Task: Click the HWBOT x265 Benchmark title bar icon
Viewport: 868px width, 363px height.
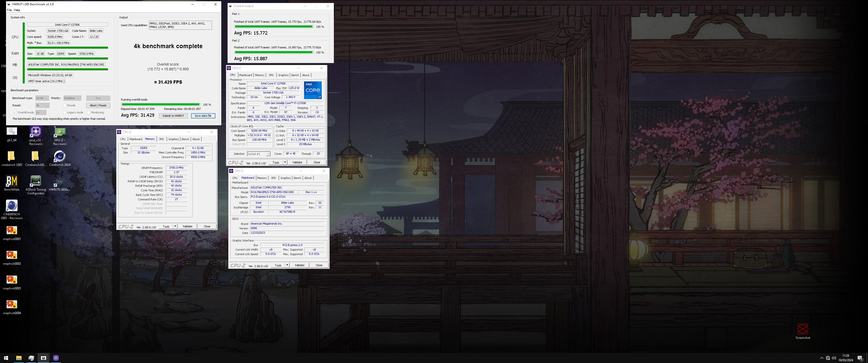Action: [9, 4]
